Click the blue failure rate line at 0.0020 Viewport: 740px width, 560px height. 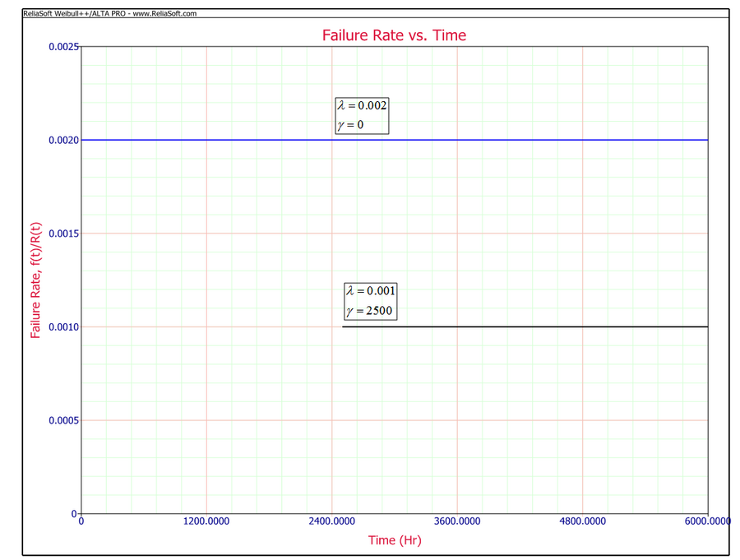coord(395,140)
